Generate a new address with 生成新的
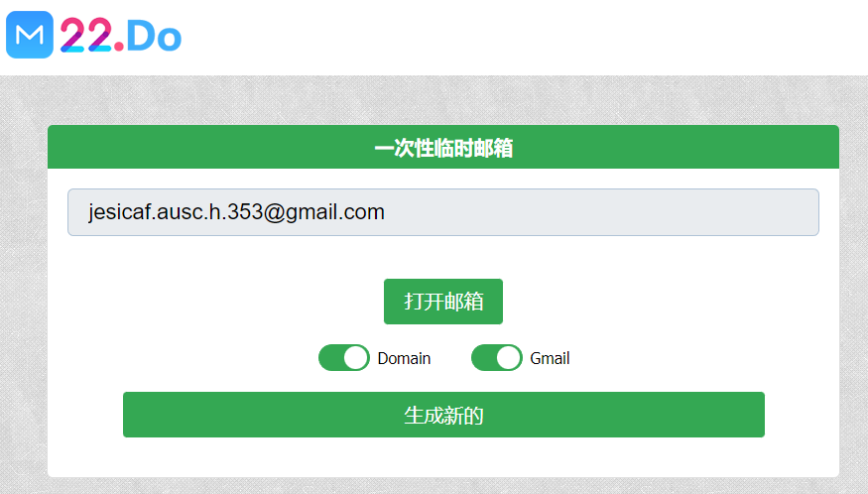Screen dimensions: 868x494 (443, 415)
